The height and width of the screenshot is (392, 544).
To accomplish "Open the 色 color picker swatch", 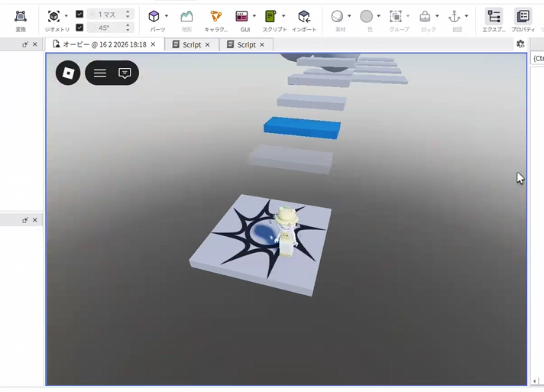I will [x=367, y=16].
